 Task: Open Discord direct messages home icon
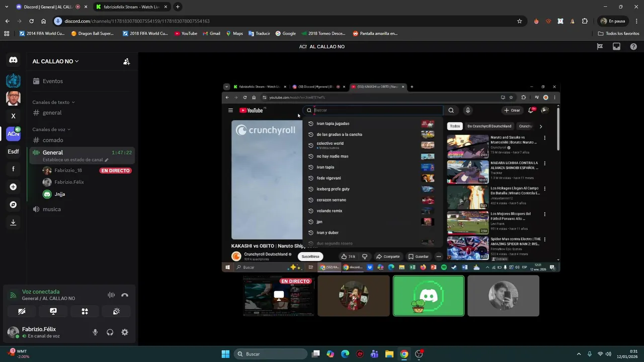pos(13,60)
